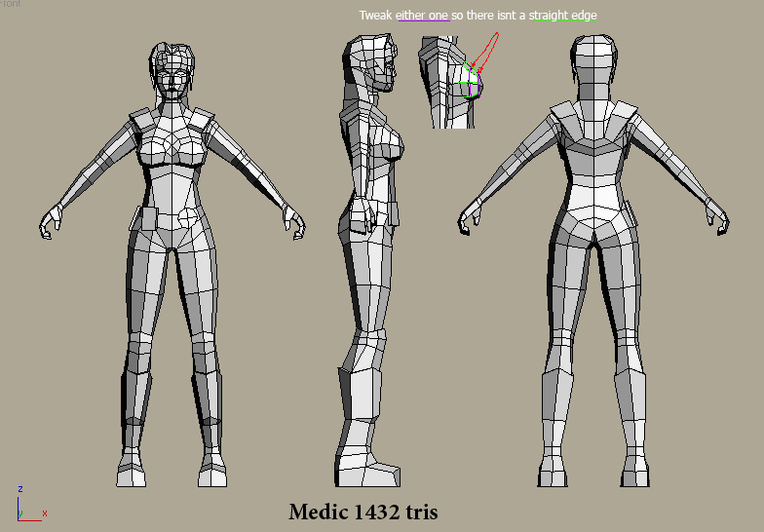The height and width of the screenshot is (532, 764).
Task: Select the head of the front-view model
Action: click(x=172, y=72)
